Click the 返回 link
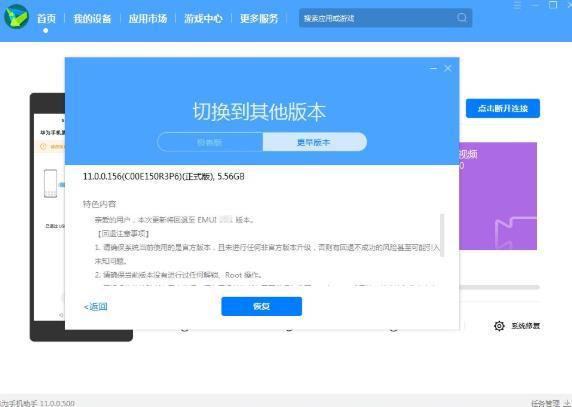This screenshot has height=407, width=572. tap(96, 307)
